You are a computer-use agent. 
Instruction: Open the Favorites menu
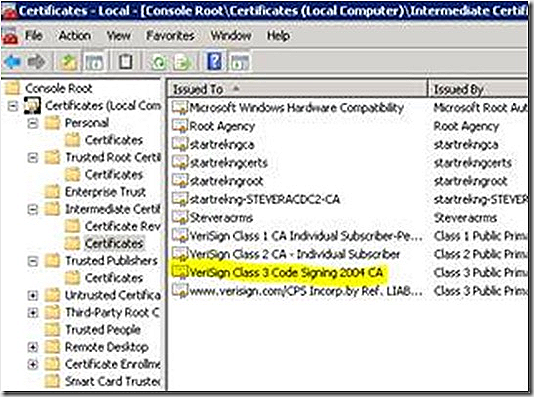tap(170, 36)
